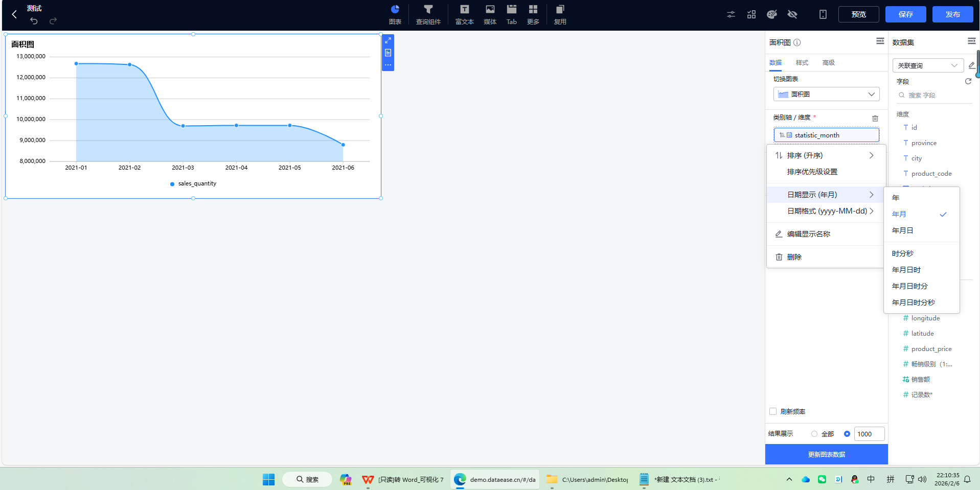Undo the last action
This screenshot has height=490, width=980.
point(34,21)
